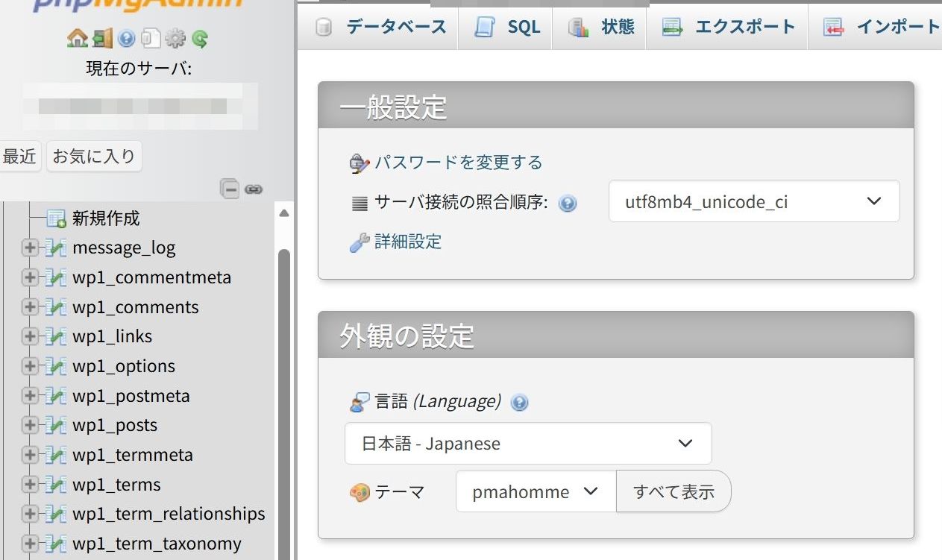Select the wp1_terms table name
Screen dimensions: 942x560
[116, 485]
